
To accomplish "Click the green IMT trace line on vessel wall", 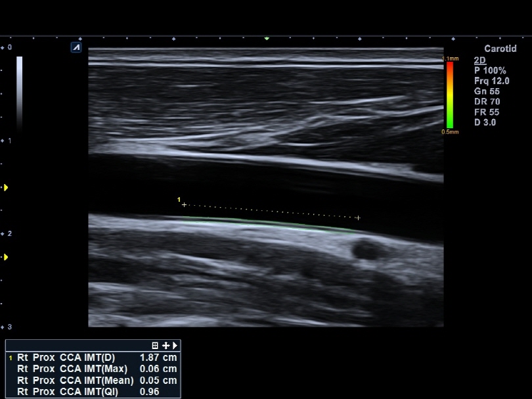I will point(269,223).
